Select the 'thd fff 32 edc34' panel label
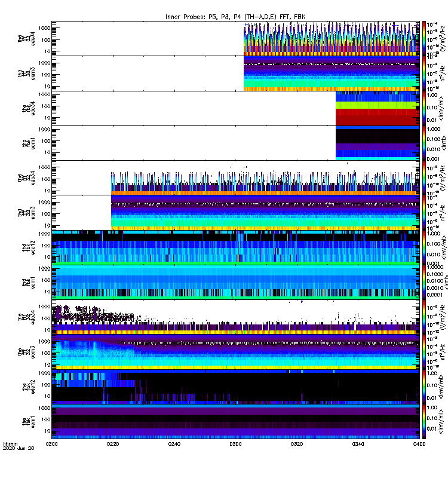This screenshot has height=478, width=448. coord(26,178)
